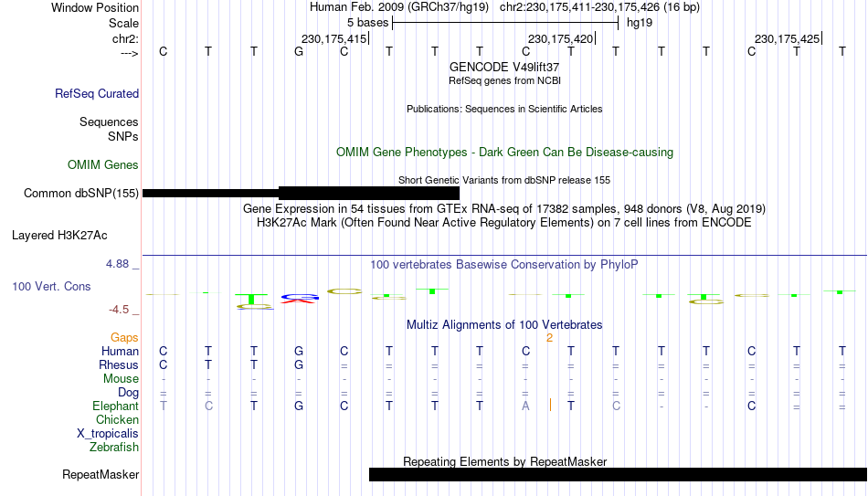Click the chr2: ruler label
This screenshot has width=868, height=496.
[x=125, y=38]
